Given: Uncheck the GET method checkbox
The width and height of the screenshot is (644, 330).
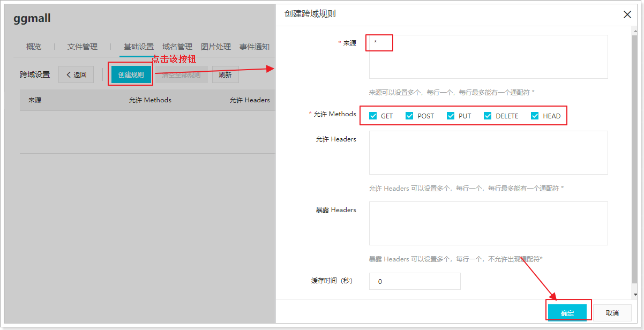Looking at the screenshot, I should [373, 116].
